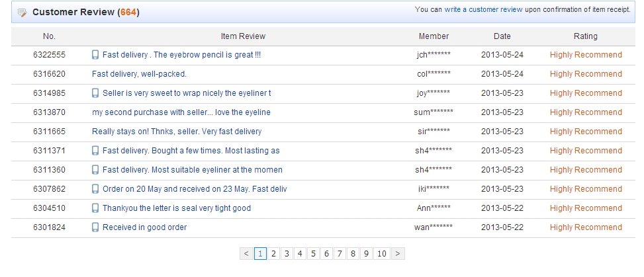Screen dimensions: 644x277
Task: Click mobile icon beside 'Received in good order' review
Action: pyautogui.click(x=95, y=227)
